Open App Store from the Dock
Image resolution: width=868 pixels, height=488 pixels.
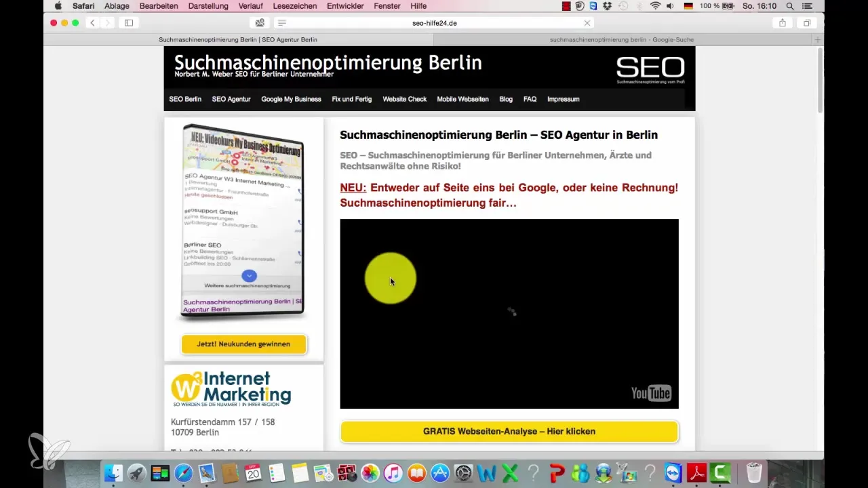point(440,472)
